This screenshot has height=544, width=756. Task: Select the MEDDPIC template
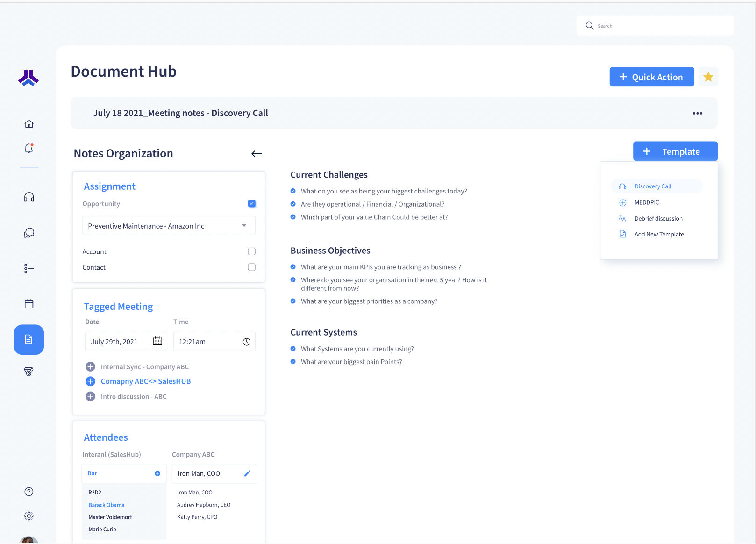pyautogui.click(x=646, y=202)
